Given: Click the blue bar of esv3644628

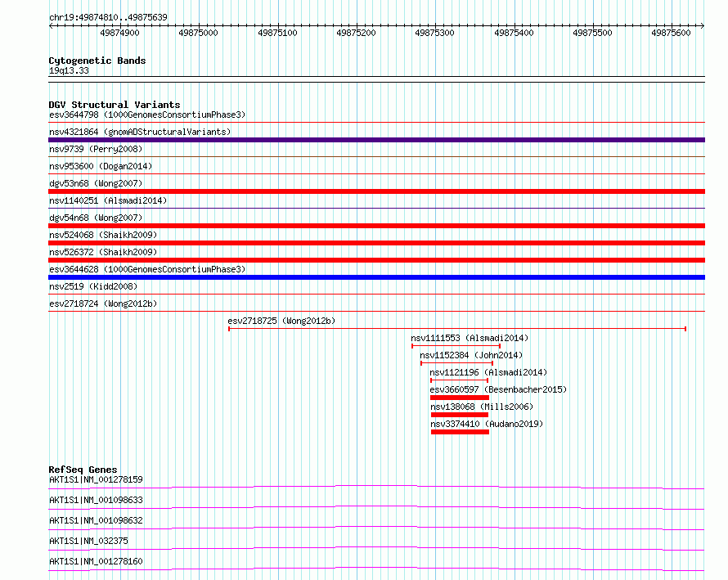Looking at the screenshot, I should coord(376,277).
